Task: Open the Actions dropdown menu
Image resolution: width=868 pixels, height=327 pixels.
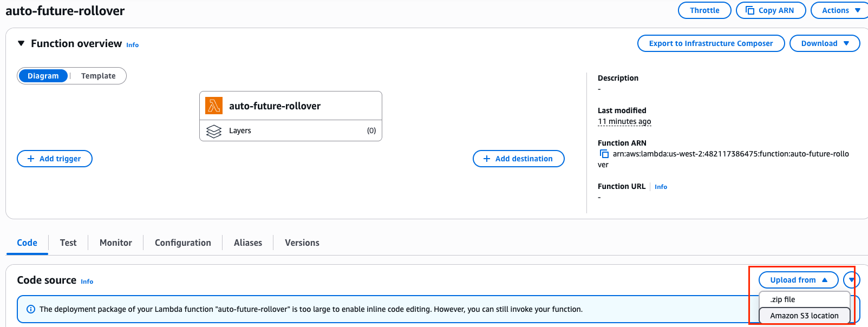Action: 840,10
